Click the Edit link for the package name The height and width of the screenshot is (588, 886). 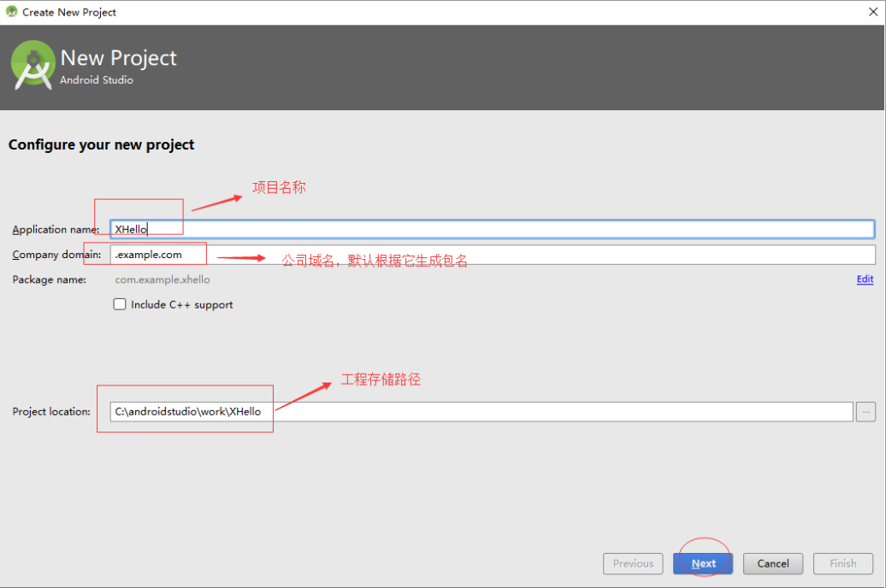[x=865, y=279]
